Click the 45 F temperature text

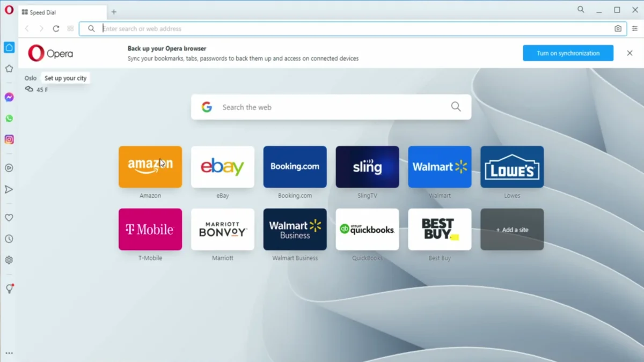tap(42, 90)
